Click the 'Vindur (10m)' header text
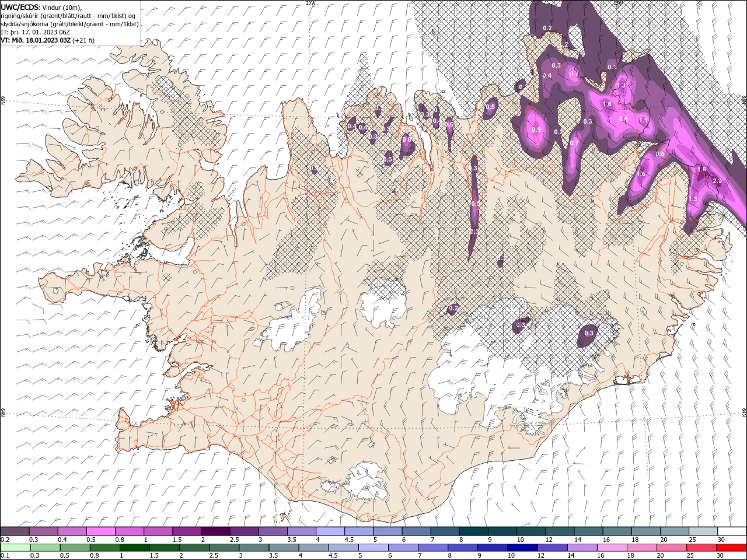The height and width of the screenshot is (560, 747). coord(62,7)
